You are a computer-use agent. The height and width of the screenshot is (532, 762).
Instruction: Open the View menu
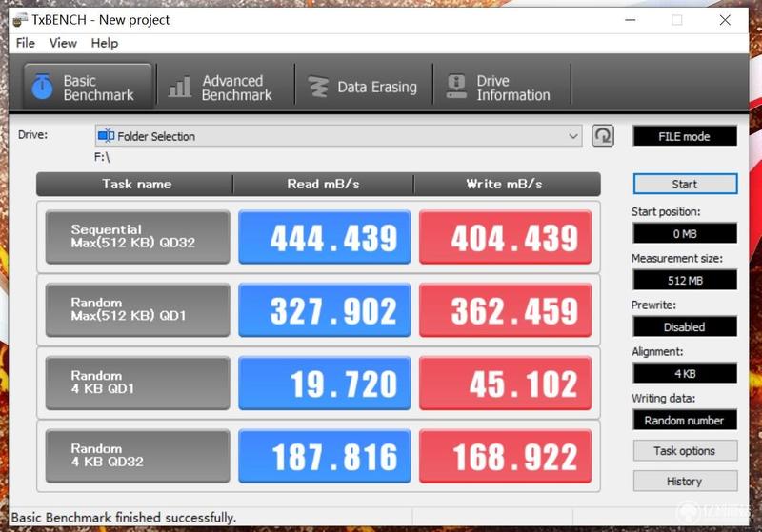(63, 43)
